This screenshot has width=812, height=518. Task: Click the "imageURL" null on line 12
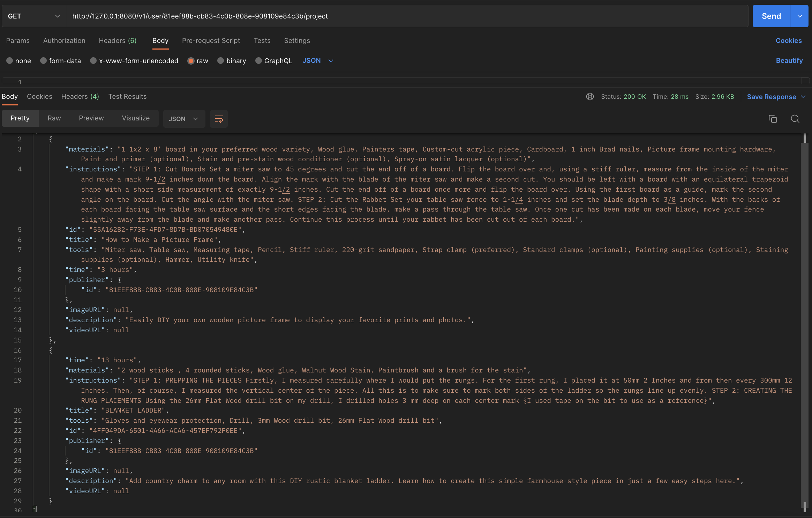(121, 310)
